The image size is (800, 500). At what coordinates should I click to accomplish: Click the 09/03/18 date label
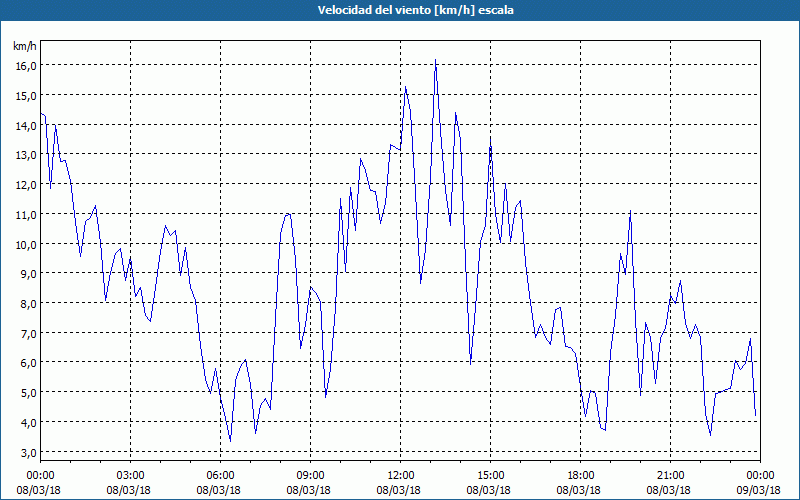759,490
